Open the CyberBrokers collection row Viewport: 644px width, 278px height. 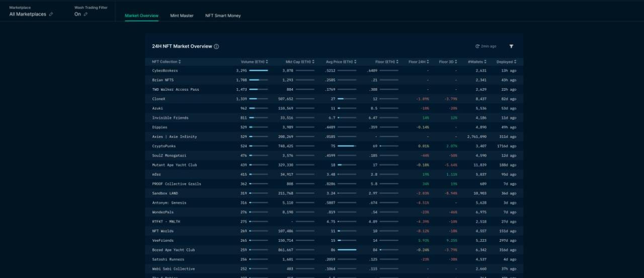click(165, 71)
